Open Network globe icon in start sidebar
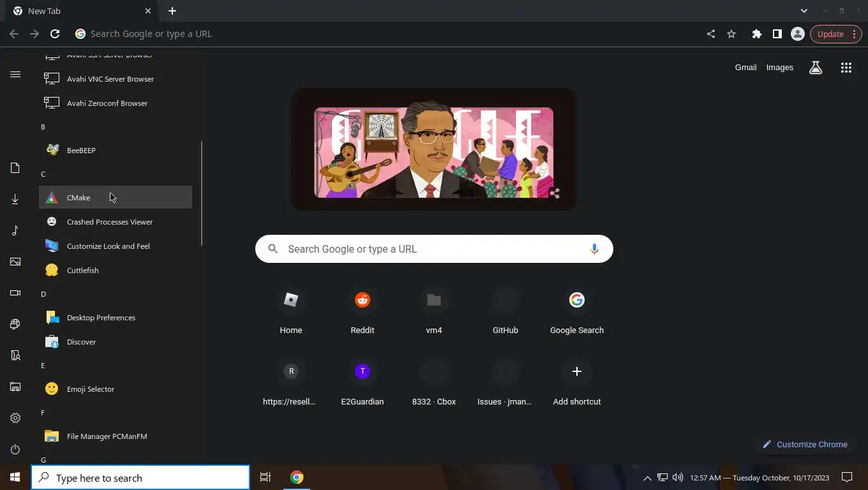Image resolution: width=868 pixels, height=490 pixels. [15, 324]
